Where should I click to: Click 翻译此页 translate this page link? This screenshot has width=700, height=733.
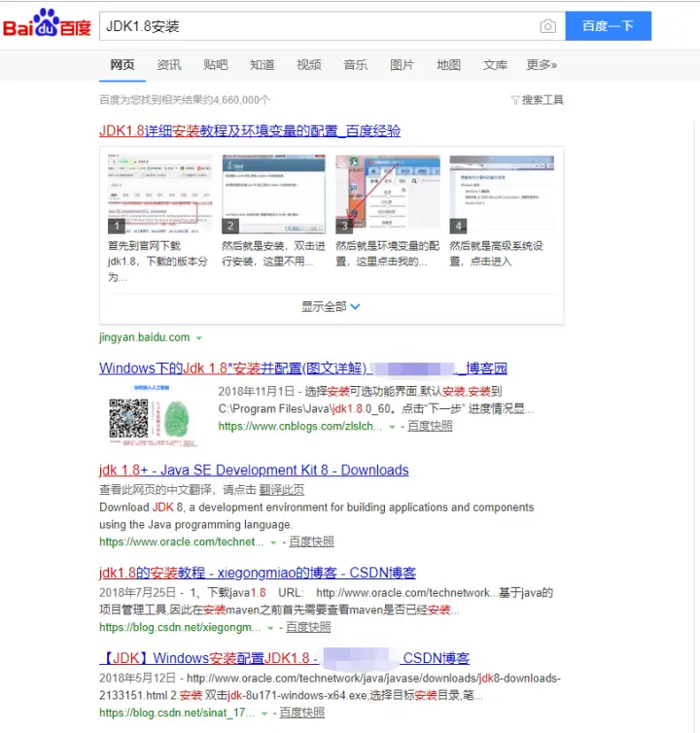(x=282, y=490)
